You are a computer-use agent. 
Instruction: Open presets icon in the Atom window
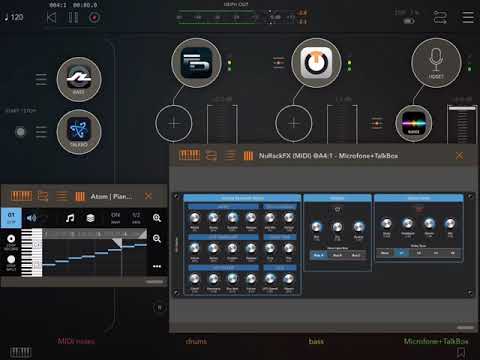tap(80, 196)
